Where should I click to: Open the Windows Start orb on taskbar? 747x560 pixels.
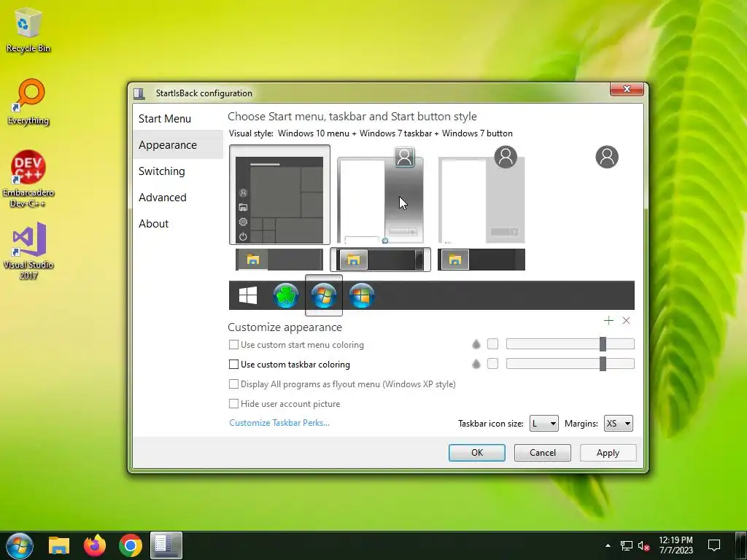(20, 545)
